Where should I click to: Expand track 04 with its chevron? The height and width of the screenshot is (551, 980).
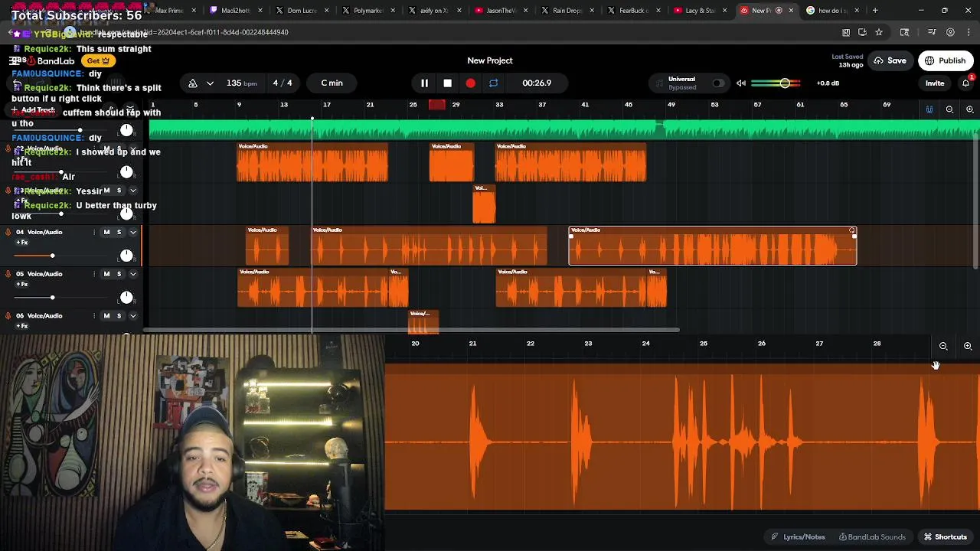coord(132,232)
